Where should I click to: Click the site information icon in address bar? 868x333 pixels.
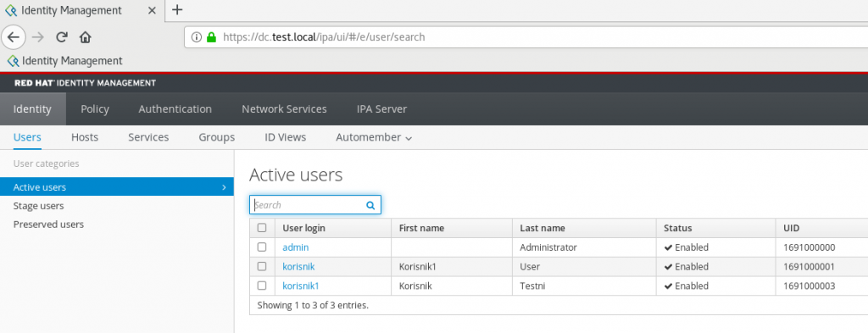coord(196,37)
